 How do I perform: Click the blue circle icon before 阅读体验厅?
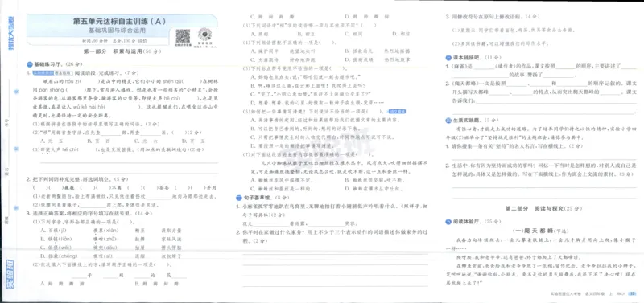(x=448, y=221)
